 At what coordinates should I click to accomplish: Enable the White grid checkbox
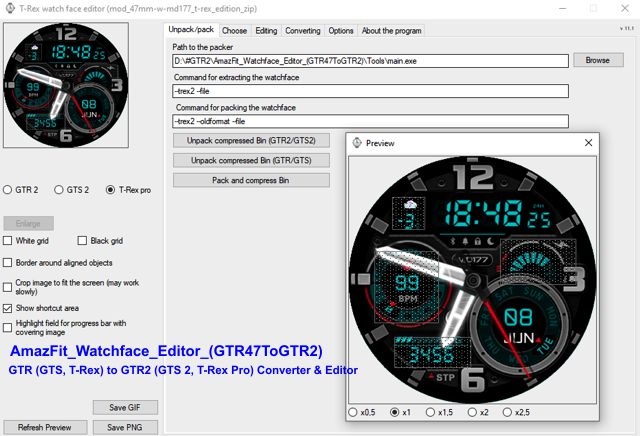(x=7, y=240)
